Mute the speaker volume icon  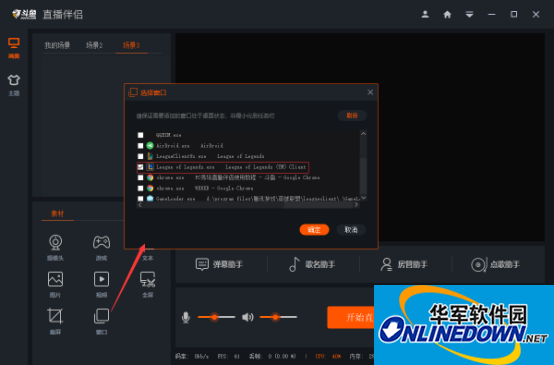click(x=248, y=317)
